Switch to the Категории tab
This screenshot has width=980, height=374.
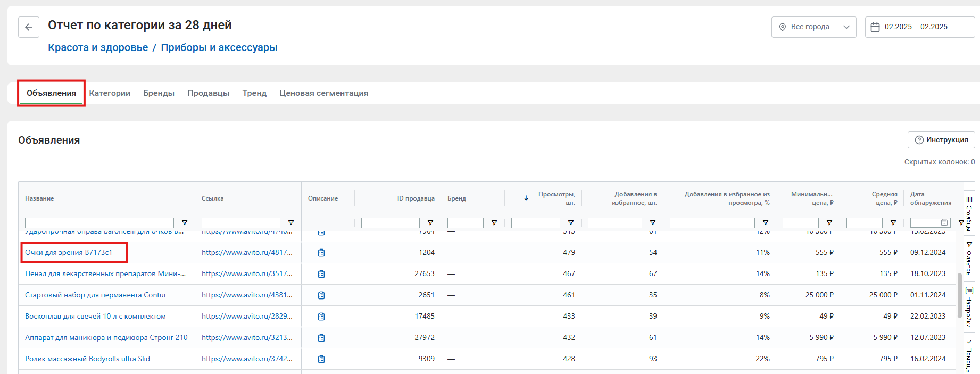110,93
